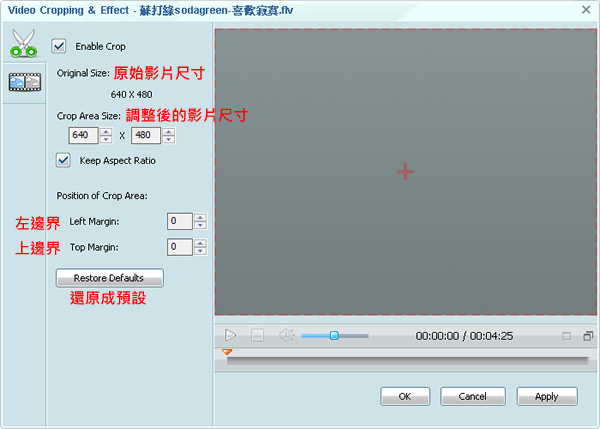Image resolution: width=600 pixels, height=429 pixels.
Task: Decrease crop width with down arrow
Action: tap(106, 140)
